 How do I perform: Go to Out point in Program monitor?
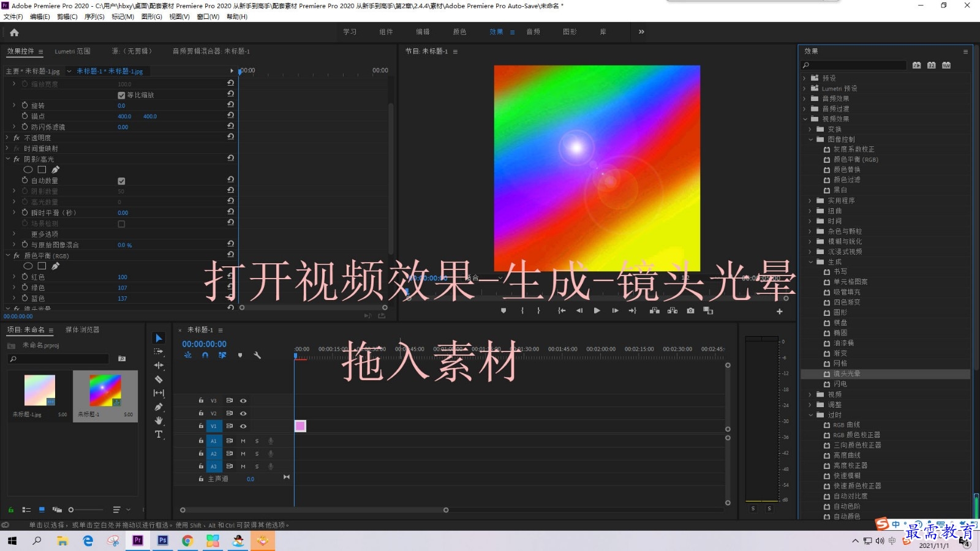(633, 311)
